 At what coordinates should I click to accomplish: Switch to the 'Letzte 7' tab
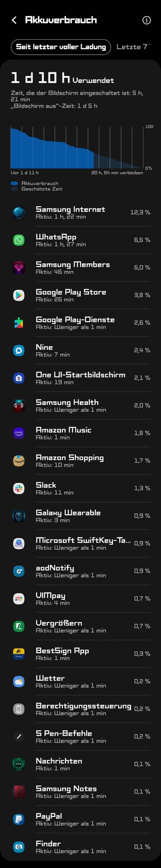click(x=133, y=47)
